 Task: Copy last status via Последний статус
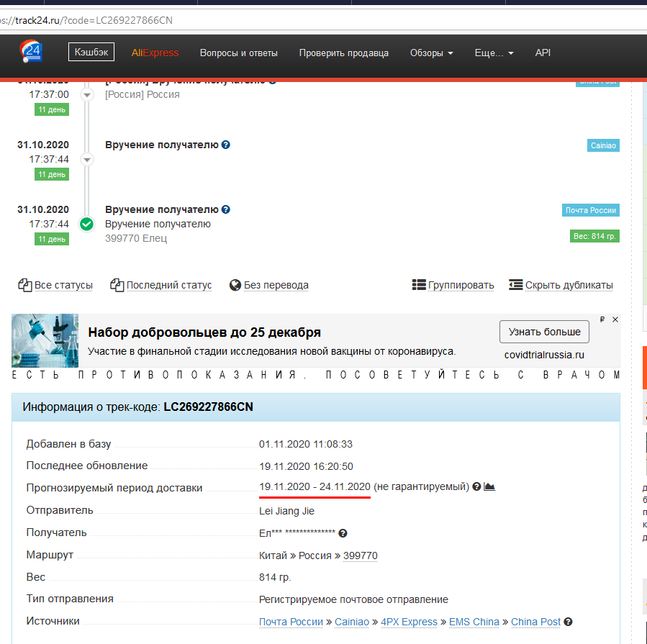[x=168, y=285]
